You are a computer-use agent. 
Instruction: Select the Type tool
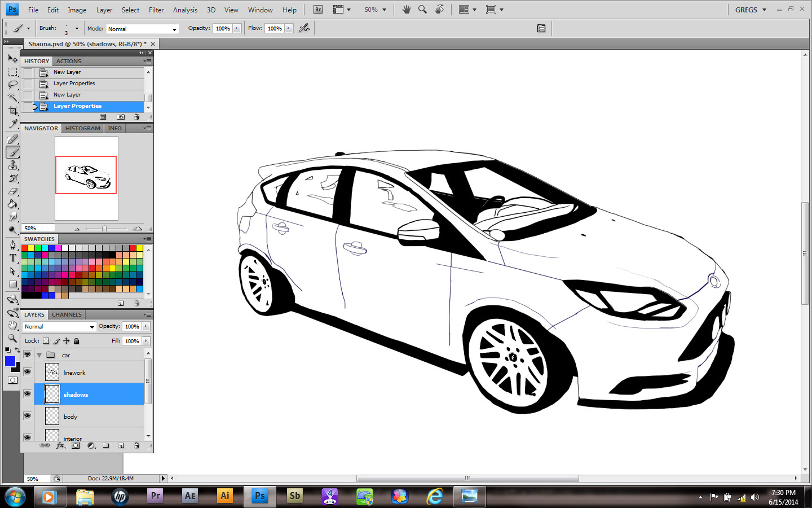(x=12, y=258)
